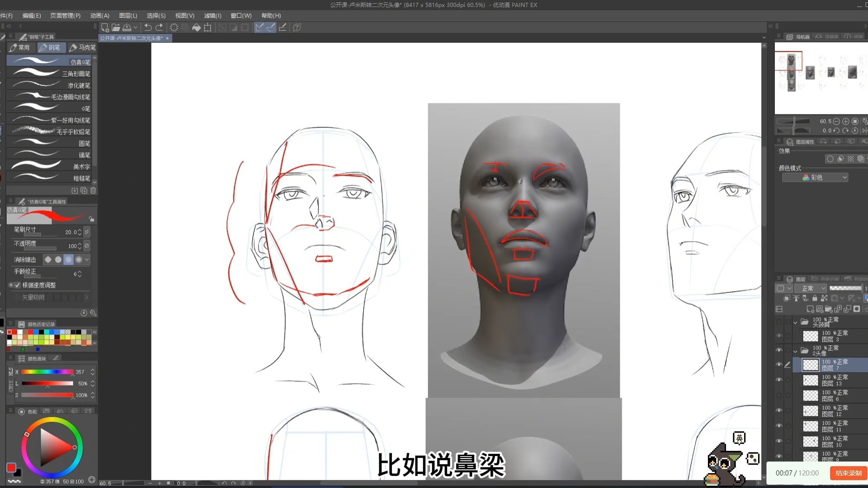Viewport: 868px width, 488px height.
Task: Click the lock transparent pixels checkered icon
Action: point(824,298)
